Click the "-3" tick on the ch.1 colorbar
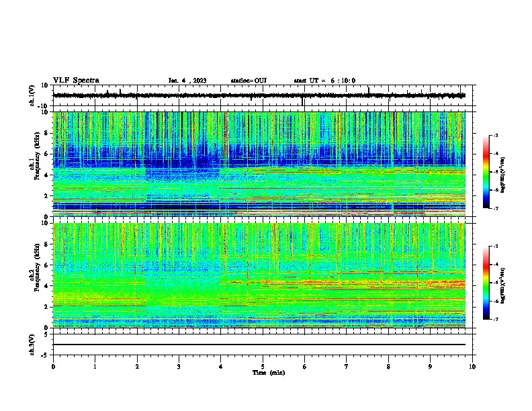The image size is (532, 411). (495, 135)
